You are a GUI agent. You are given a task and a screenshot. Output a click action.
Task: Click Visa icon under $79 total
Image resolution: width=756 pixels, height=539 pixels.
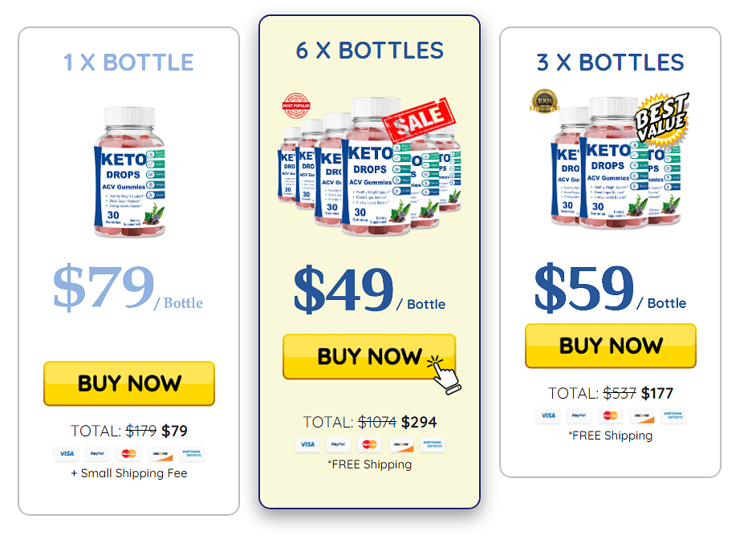(x=67, y=454)
